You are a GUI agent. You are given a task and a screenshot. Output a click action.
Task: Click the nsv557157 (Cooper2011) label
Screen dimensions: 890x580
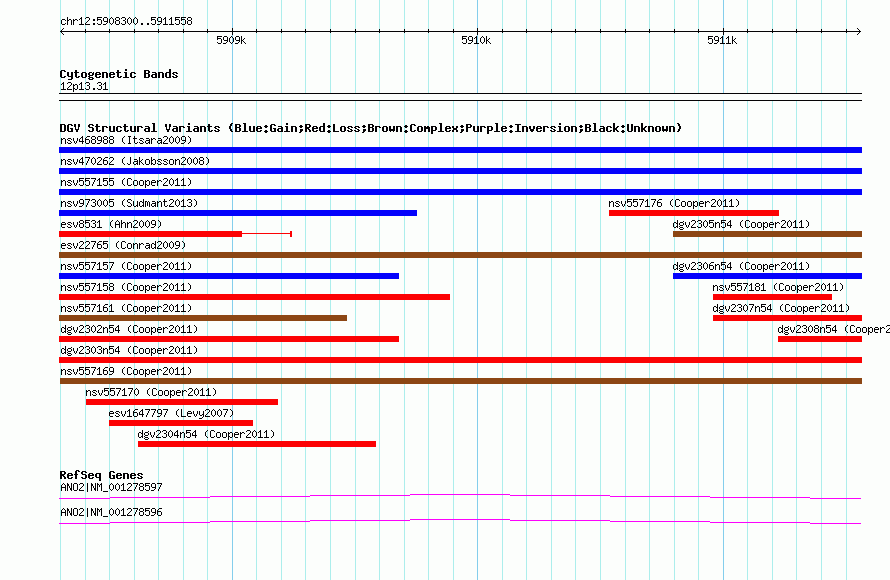point(126,266)
